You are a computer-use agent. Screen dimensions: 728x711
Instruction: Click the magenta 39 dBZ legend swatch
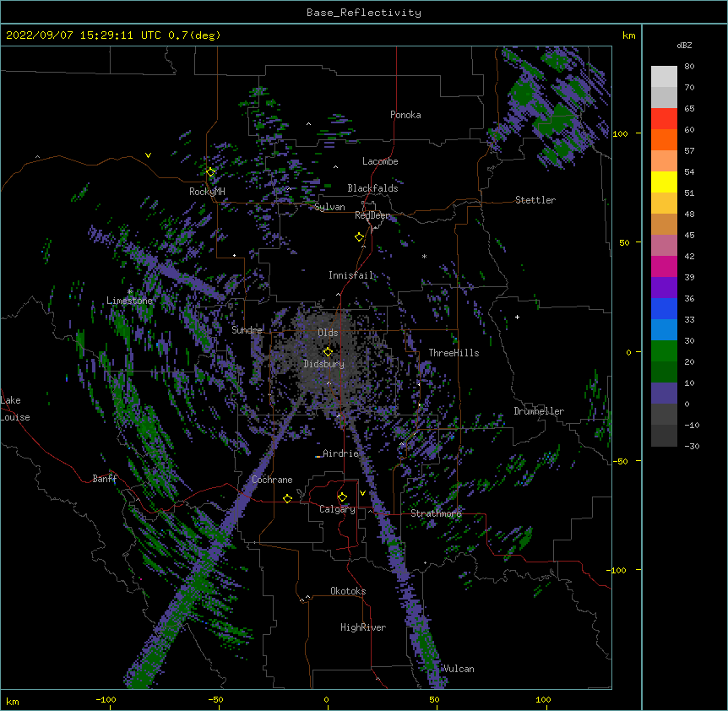(x=664, y=266)
